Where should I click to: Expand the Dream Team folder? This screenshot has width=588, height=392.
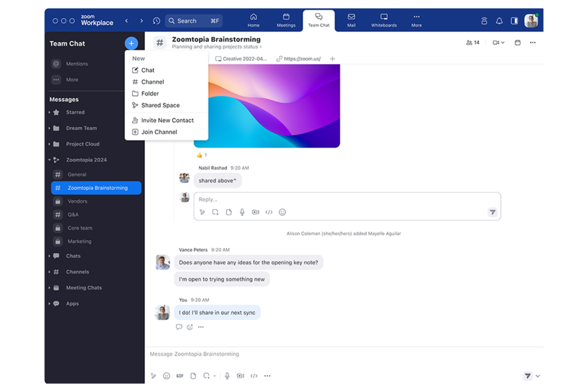pos(49,128)
